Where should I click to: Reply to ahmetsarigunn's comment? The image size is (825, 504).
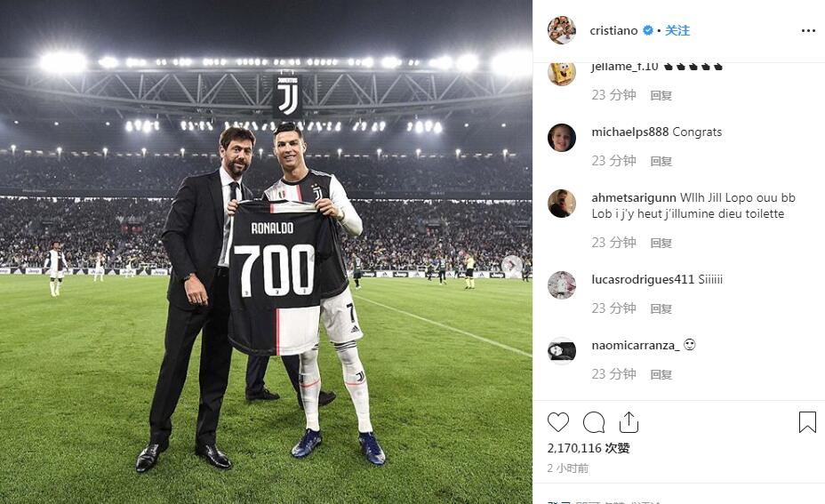pyautogui.click(x=661, y=243)
